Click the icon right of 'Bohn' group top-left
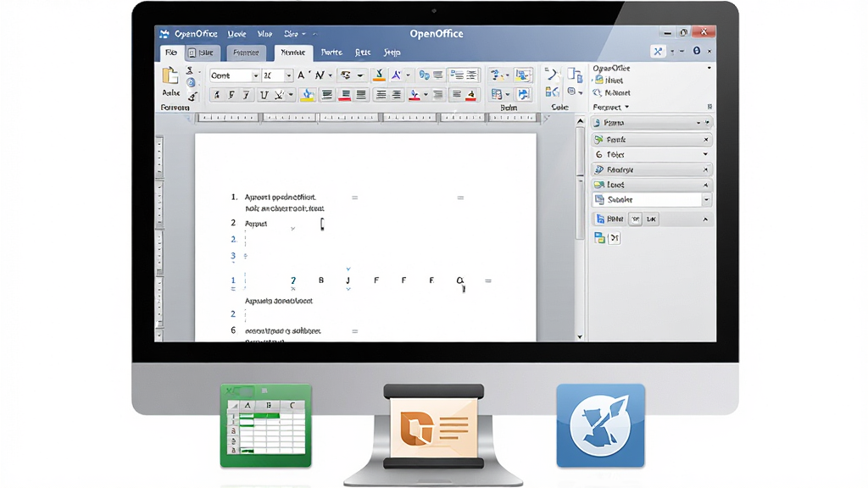The width and height of the screenshot is (868, 488). 522,75
